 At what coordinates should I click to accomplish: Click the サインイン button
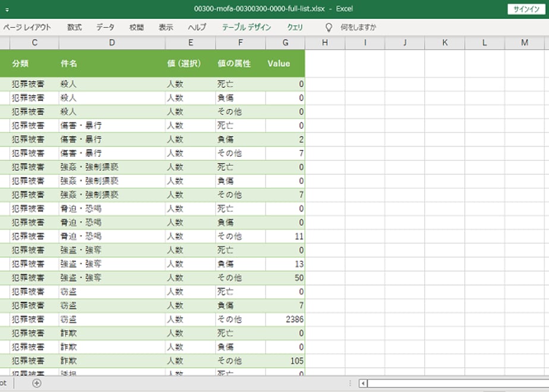pyautogui.click(x=526, y=9)
